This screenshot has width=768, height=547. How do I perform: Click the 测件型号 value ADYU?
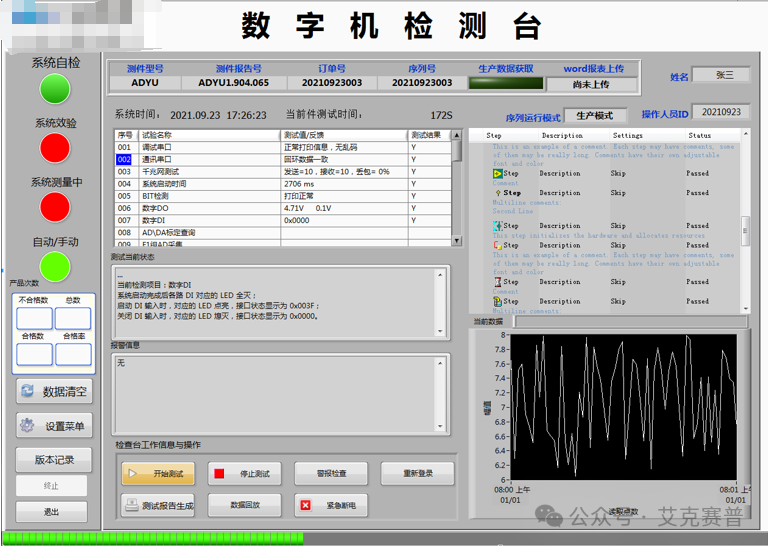coord(145,83)
